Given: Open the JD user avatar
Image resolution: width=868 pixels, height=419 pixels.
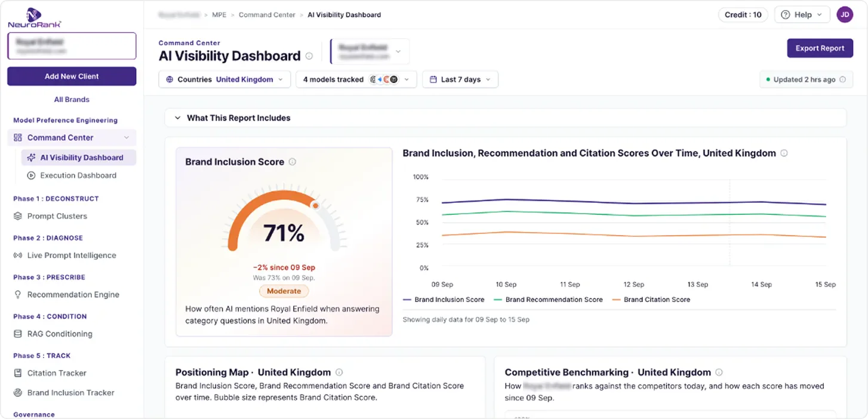Looking at the screenshot, I should (845, 15).
